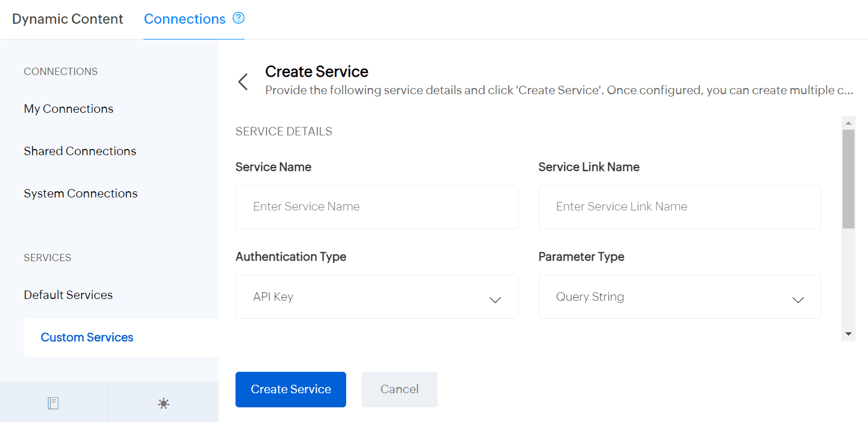868x422 pixels.
Task: Open My Connections in the sidebar
Action: coord(68,109)
